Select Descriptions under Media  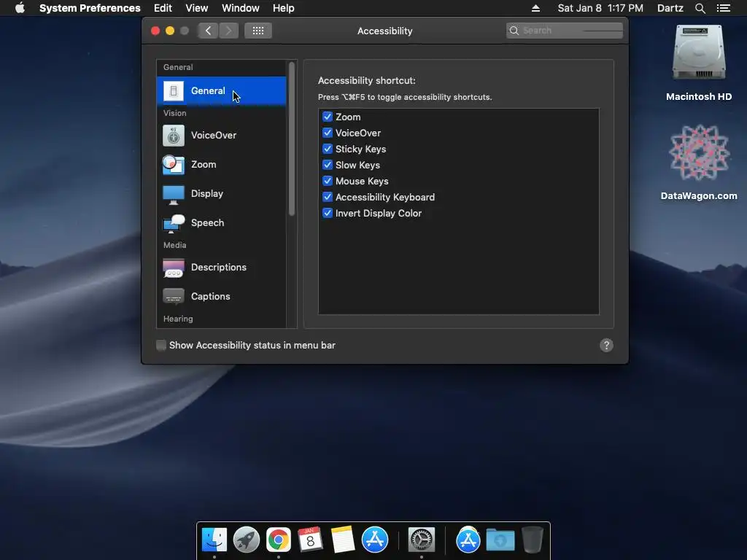pyautogui.click(x=222, y=267)
